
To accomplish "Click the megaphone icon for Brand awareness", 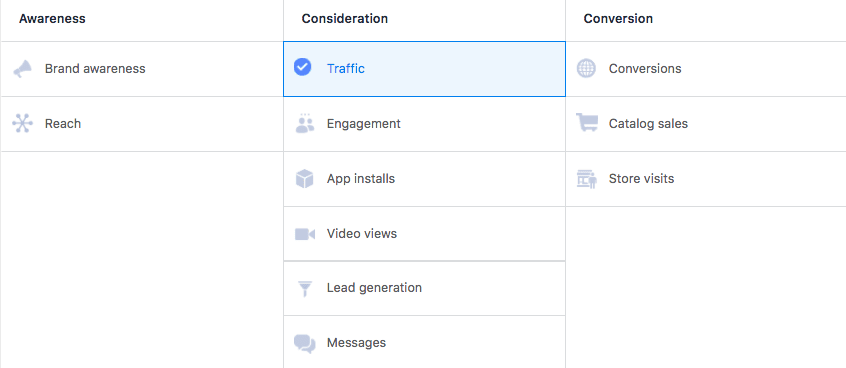I will tap(23, 69).
